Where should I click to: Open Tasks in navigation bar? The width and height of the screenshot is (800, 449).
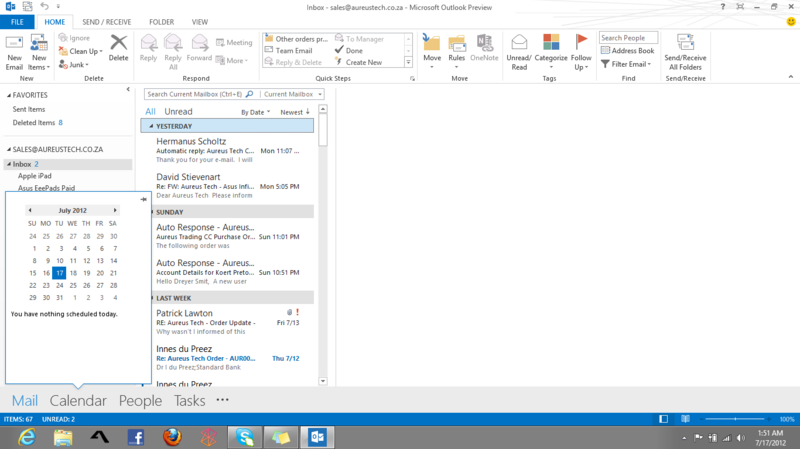(189, 401)
